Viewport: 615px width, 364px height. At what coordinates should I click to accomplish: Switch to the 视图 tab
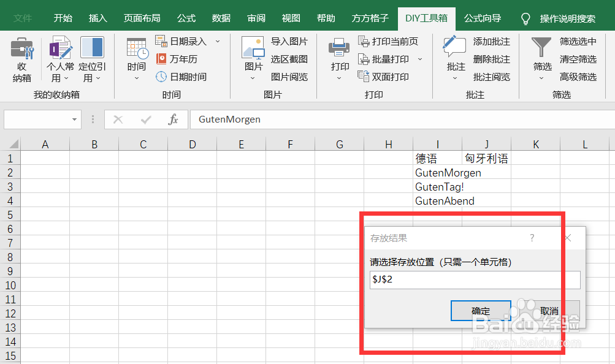click(x=291, y=18)
